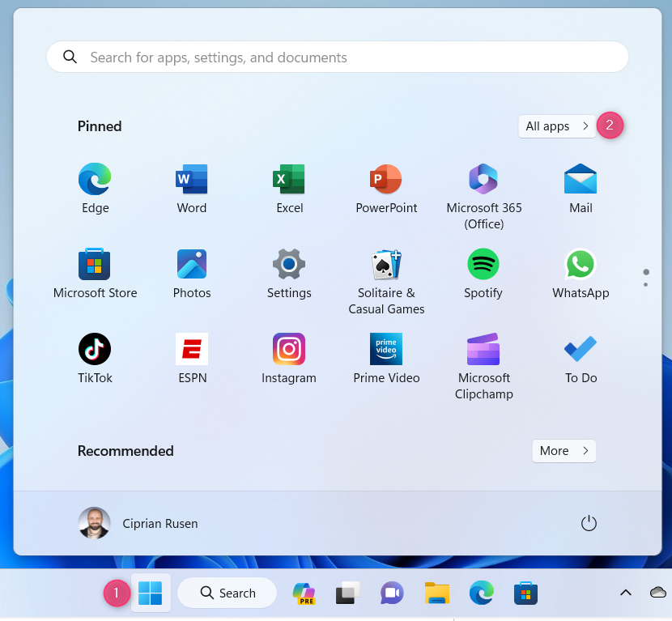Open Edge from the taskbar
The width and height of the screenshot is (672, 621).
click(481, 593)
